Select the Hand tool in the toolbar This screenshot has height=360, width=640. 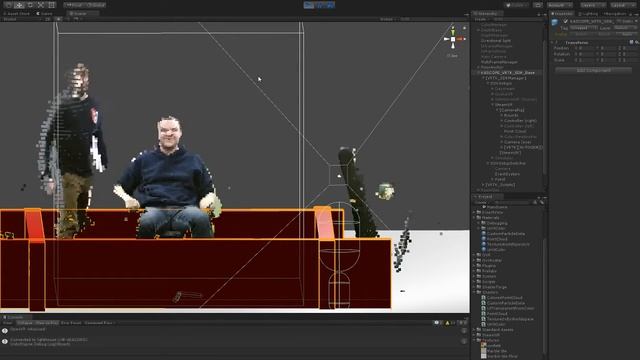[8, 5]
